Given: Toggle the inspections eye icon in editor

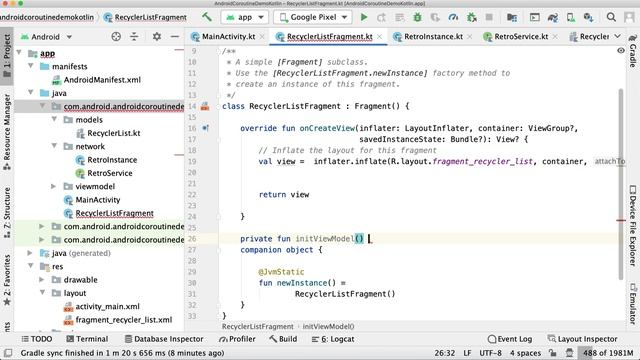Looking at the screenshot, I should tap(621, 51).
